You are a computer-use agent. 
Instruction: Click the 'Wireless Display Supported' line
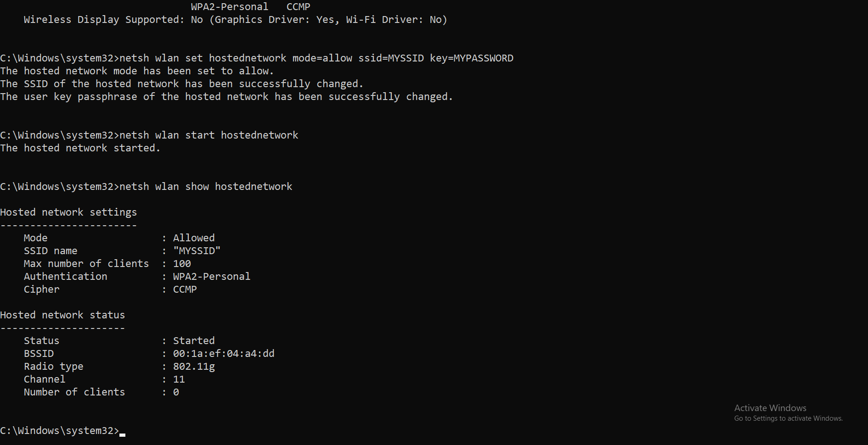click(235, 20)
